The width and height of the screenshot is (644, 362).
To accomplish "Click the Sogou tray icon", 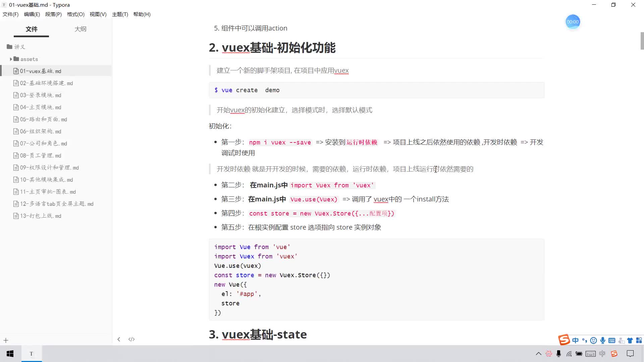I will (x=614, y=354).
